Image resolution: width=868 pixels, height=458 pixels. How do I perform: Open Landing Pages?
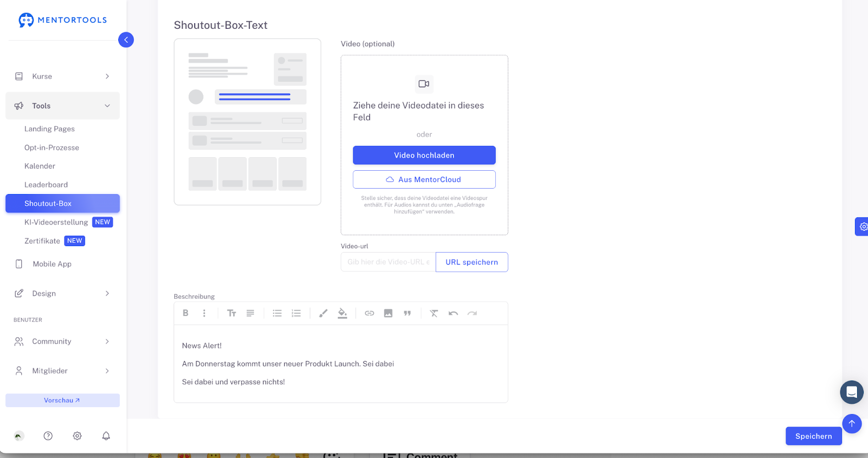click(x=49, y=129)
